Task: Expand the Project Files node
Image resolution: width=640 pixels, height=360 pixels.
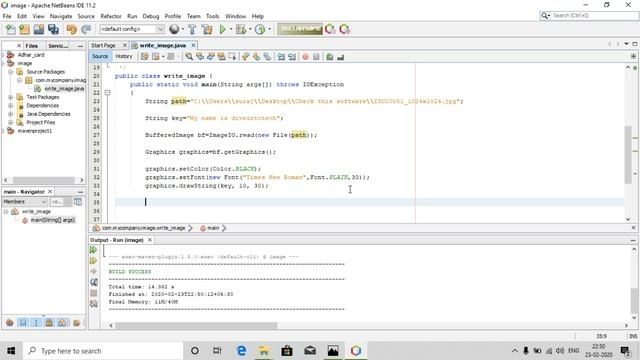Action: [11, 122]
